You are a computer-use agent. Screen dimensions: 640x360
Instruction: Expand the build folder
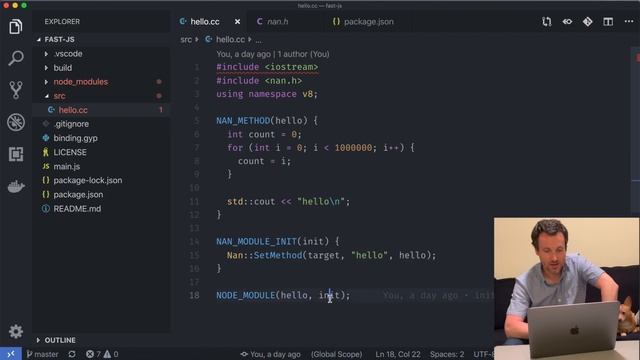62,68
